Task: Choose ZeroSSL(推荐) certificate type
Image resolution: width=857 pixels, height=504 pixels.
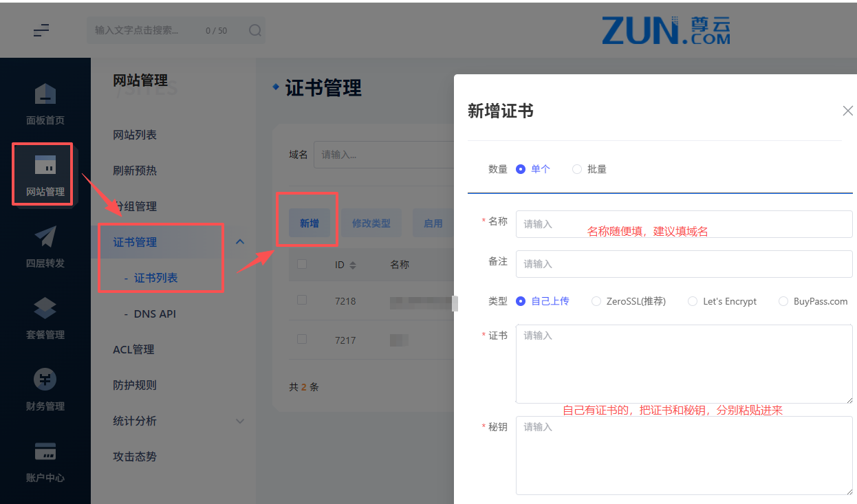Action: 596,301
